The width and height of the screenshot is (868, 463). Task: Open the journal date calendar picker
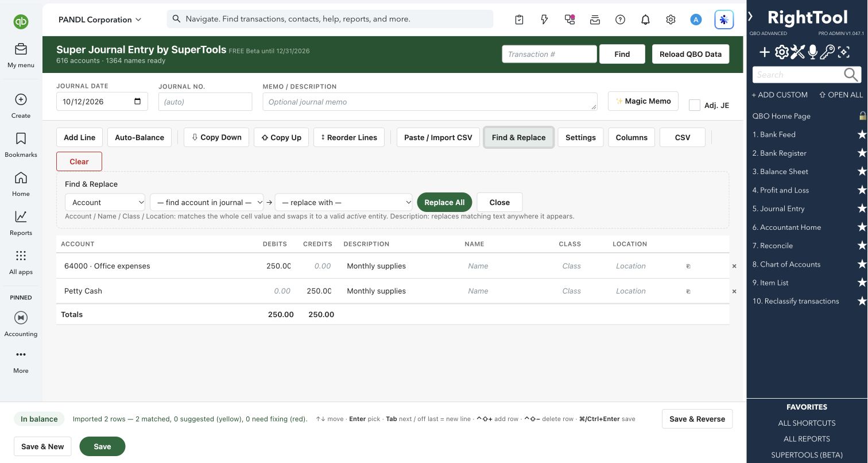[137, 102]
